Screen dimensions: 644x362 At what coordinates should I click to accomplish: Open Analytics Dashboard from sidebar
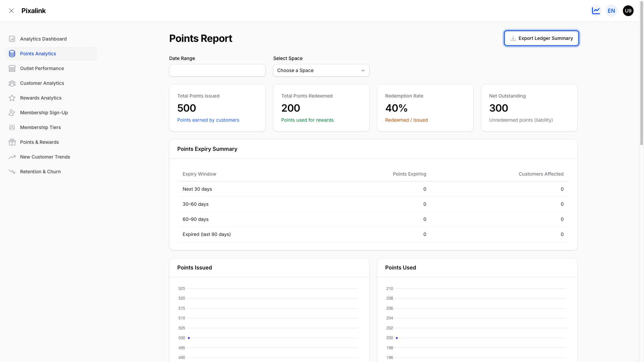click(51, 39)
